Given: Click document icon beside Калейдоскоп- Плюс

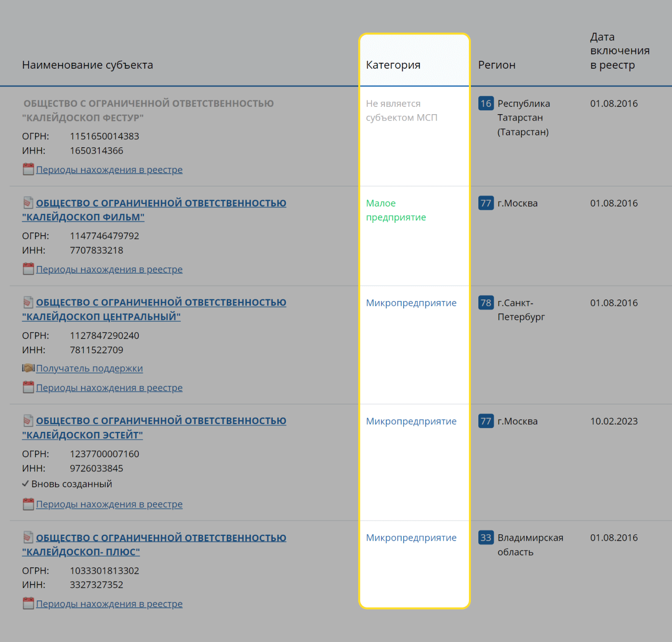Looking at the screenshot, I should pyautogui.click(x=28, y=537).
